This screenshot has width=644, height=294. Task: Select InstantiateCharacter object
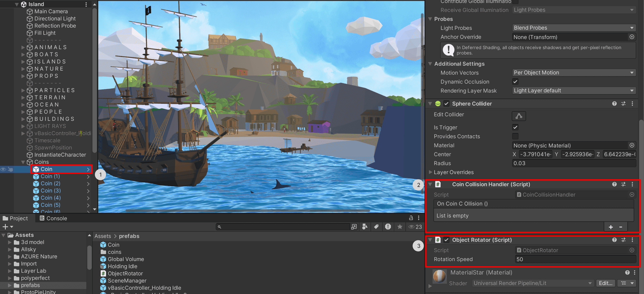pos(60,155)
